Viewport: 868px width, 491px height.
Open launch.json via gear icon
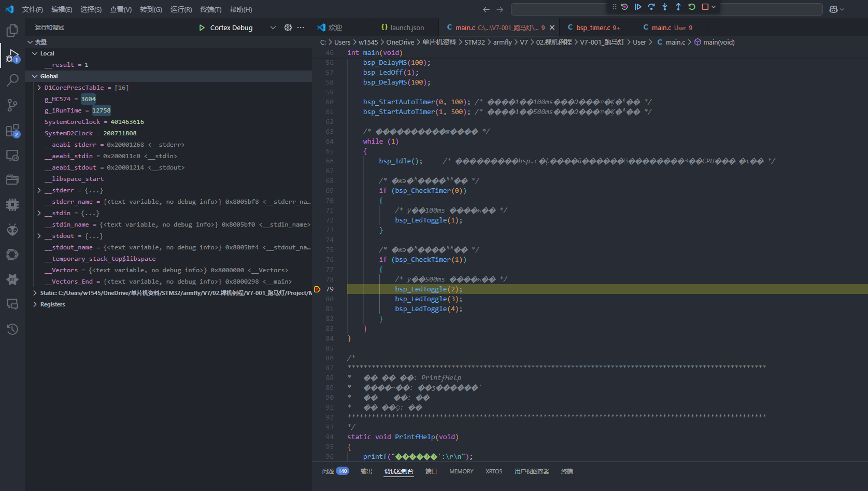pyautogui.click(x=288, y=27)
